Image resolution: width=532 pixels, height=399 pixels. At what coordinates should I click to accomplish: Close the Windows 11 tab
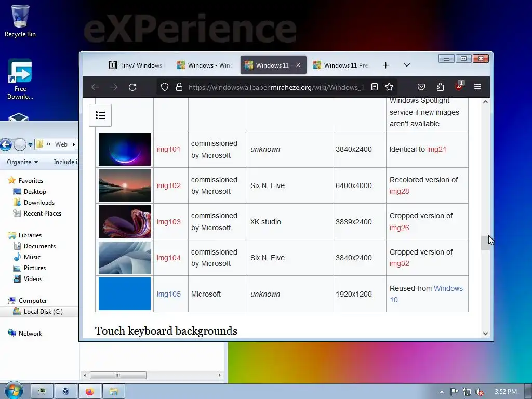pyautogui.click(x=298, y=65)
